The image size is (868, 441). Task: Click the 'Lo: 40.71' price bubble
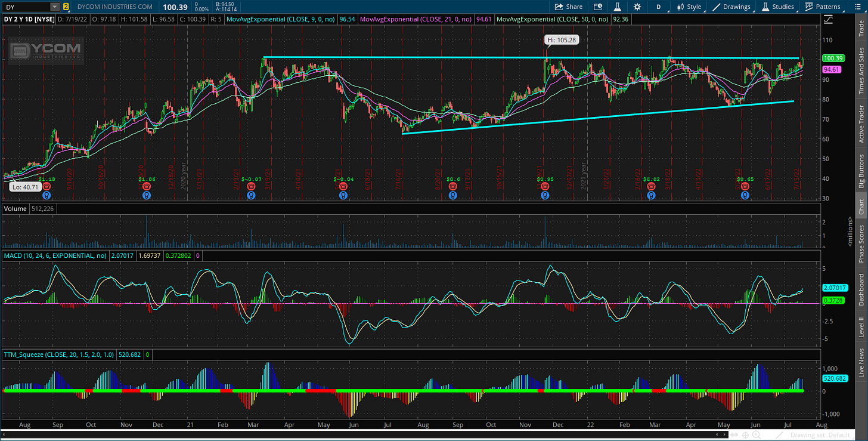point(26,187)
